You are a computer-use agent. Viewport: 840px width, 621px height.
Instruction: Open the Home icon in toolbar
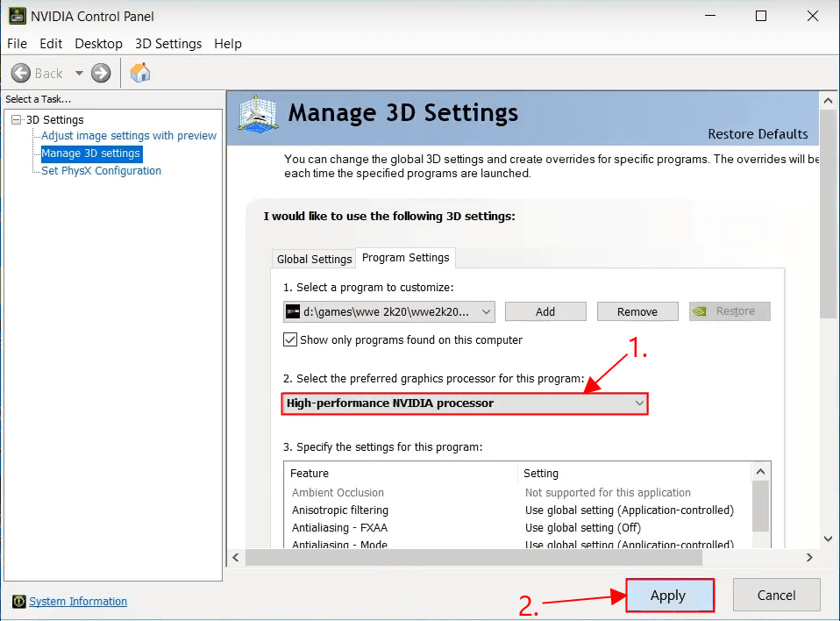pyautogui.click(x=140, y=73)
